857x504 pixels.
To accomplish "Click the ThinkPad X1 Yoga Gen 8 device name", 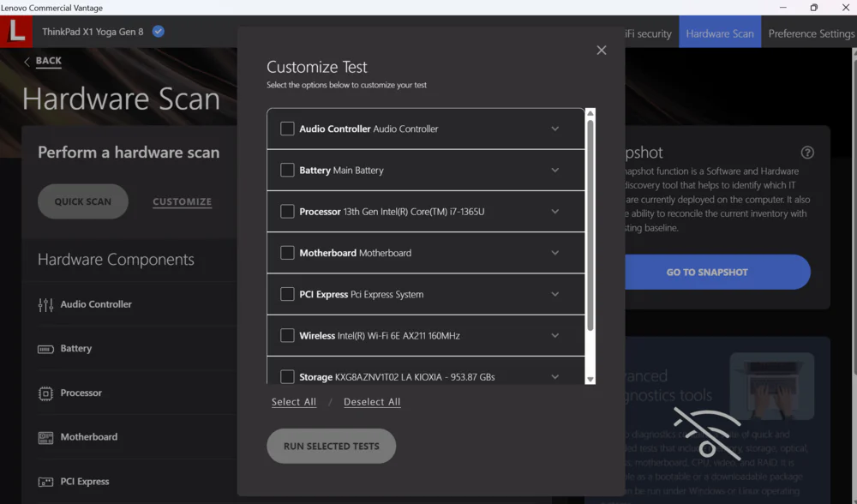I will [93, 32].
